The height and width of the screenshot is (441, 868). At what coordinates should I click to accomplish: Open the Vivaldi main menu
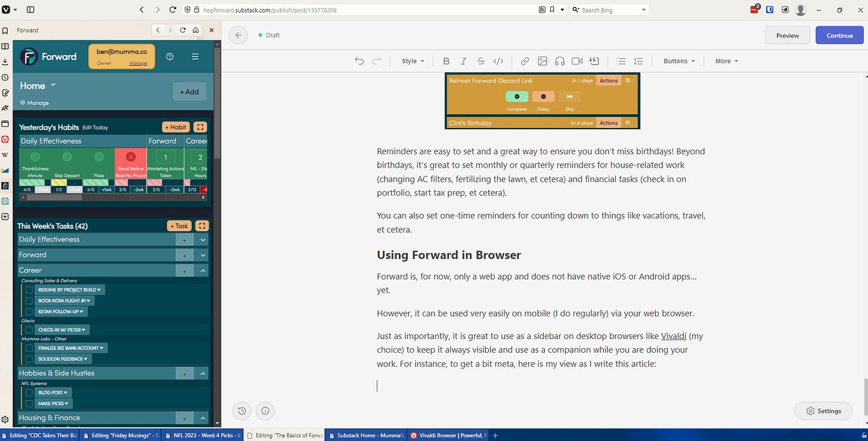click(8, 10)
